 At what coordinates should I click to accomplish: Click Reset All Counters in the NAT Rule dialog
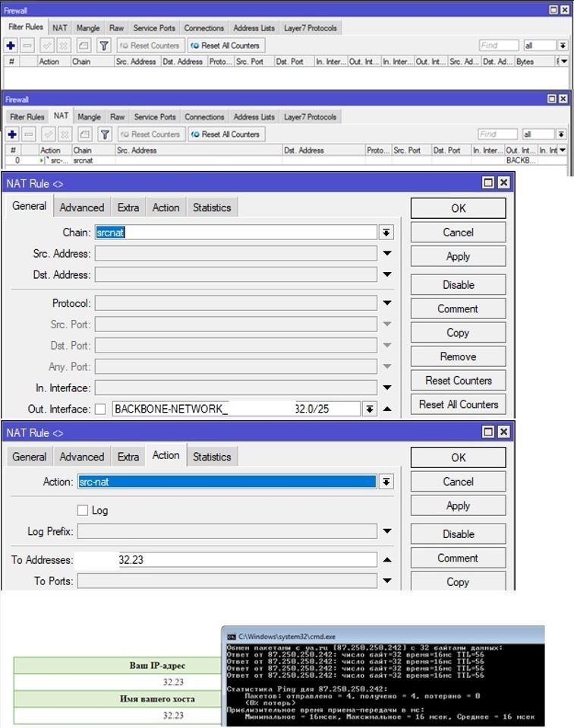point(458,404)
